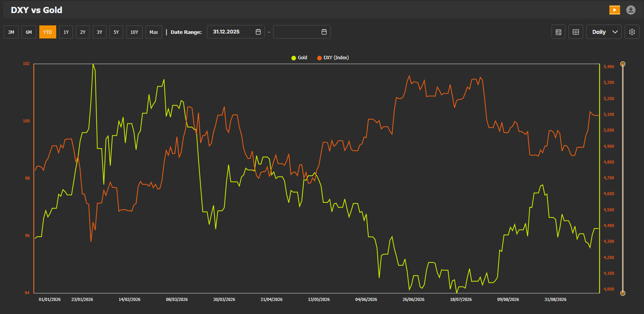Click the top handle of vertical range slider

click(x=623, y=64)
